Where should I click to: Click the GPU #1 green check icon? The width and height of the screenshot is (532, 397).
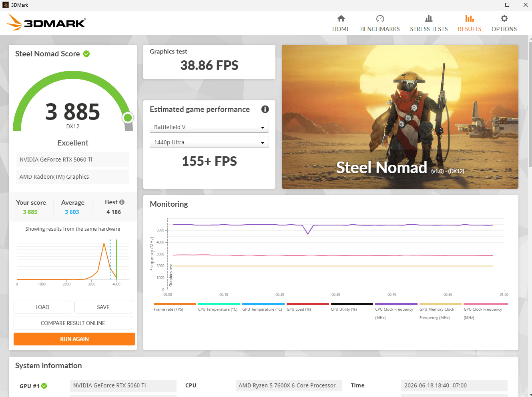pyautogui.click(x=44, y=386)
